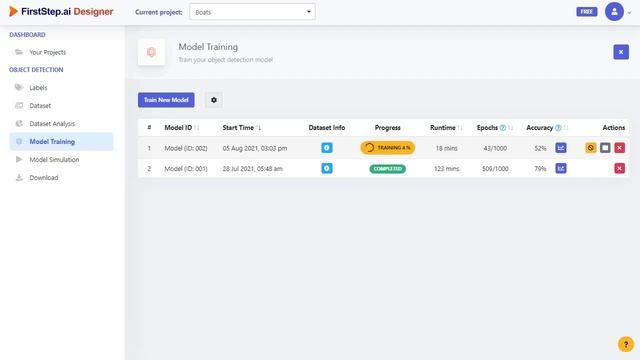Select Model Training in the sidebar

[61, 142]
